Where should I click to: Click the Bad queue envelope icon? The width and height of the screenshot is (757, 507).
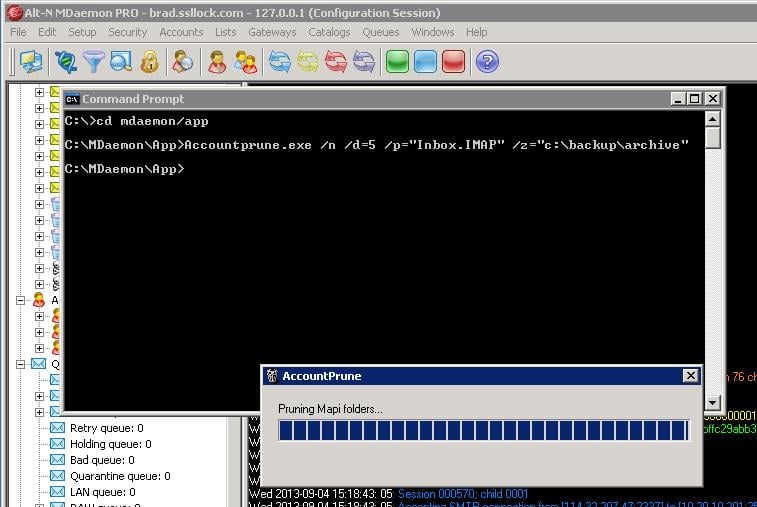click(57, 460)
